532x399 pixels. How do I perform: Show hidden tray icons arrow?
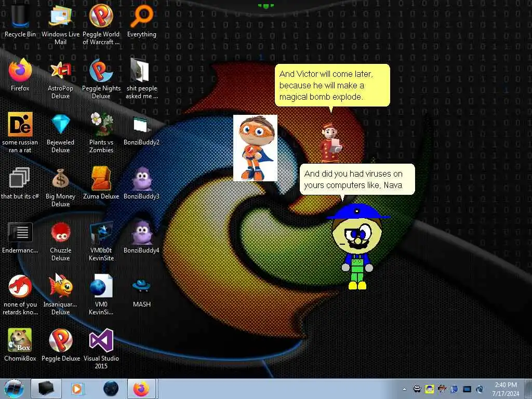coord(404,389)
